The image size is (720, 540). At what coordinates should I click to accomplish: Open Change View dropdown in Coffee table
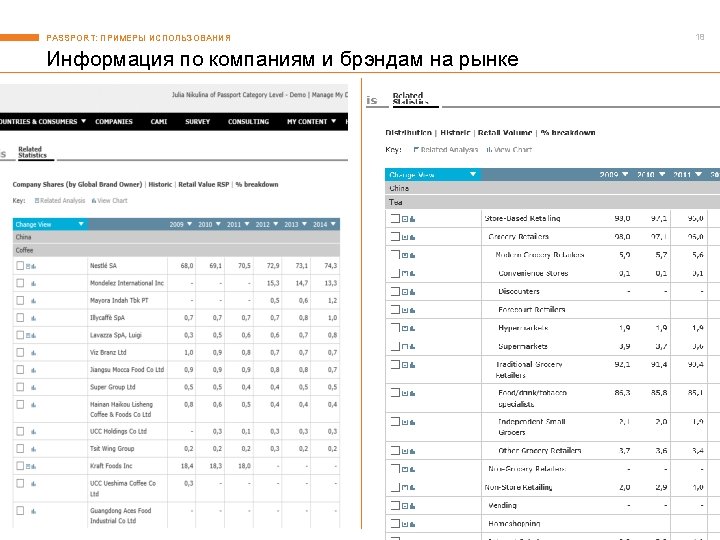[x=50, y=224]
